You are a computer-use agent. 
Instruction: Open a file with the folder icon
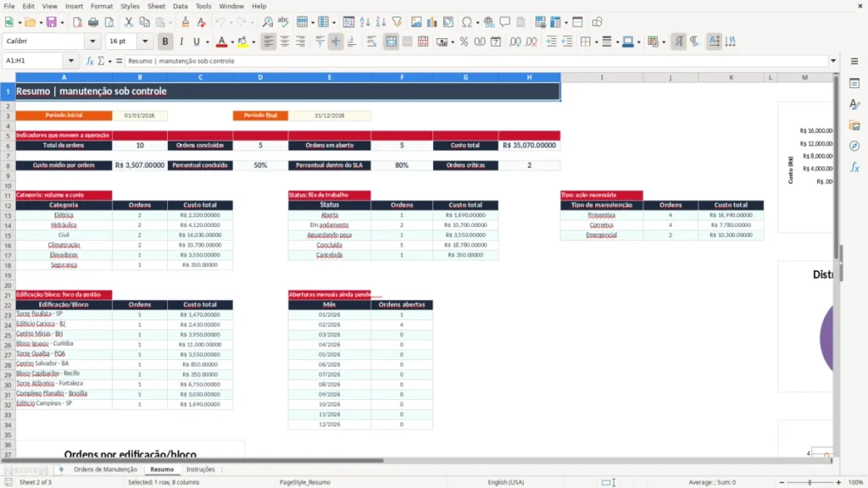tap(30, 22)
